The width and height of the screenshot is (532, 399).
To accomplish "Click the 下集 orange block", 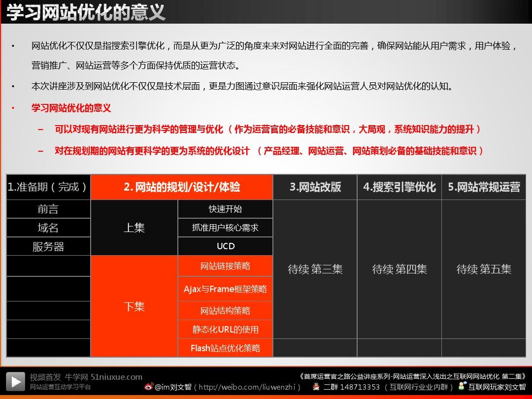I will 134,306.
